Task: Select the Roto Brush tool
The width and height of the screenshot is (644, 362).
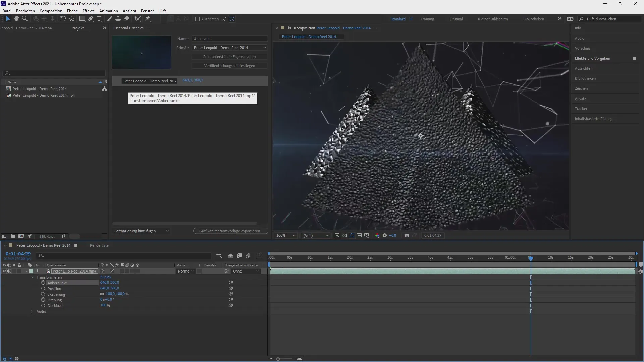Action: [137, 19]
